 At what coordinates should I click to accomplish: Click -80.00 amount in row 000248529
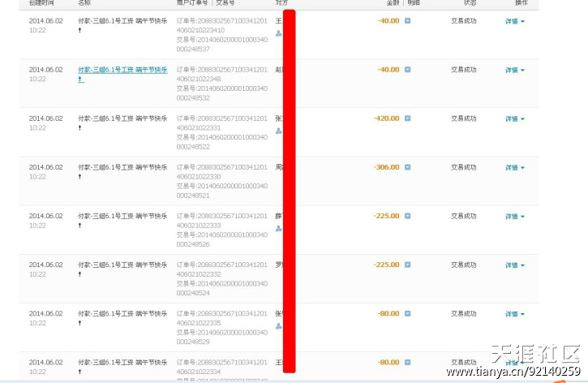click(388, 313)
